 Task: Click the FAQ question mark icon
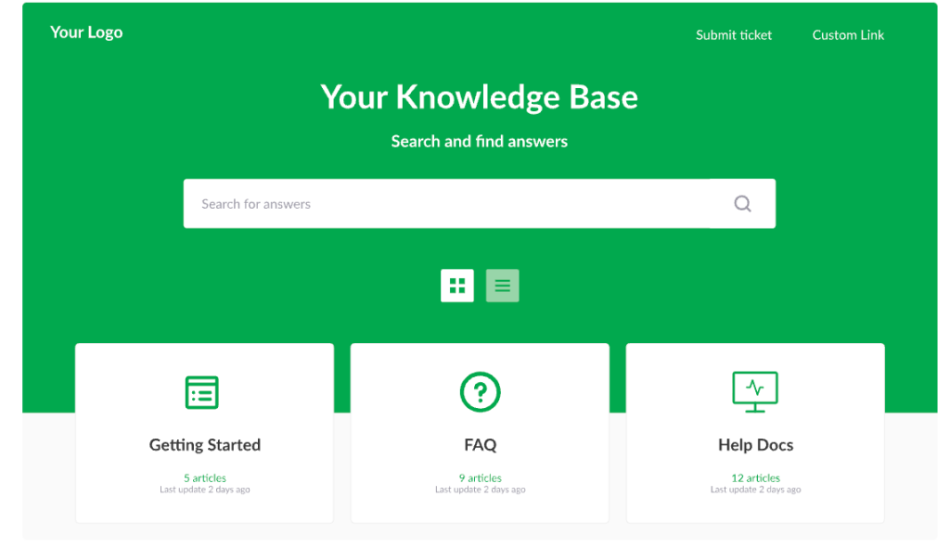[480, 392]
